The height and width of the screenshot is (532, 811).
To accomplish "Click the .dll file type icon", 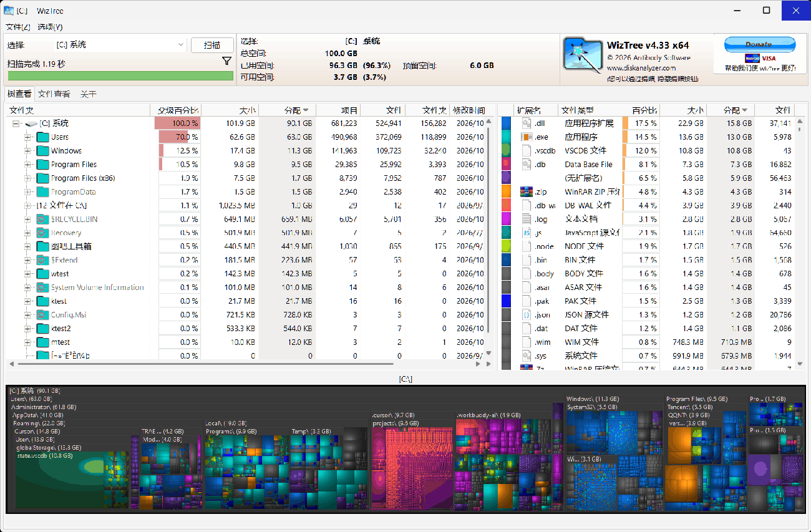I will coord(525,123).
